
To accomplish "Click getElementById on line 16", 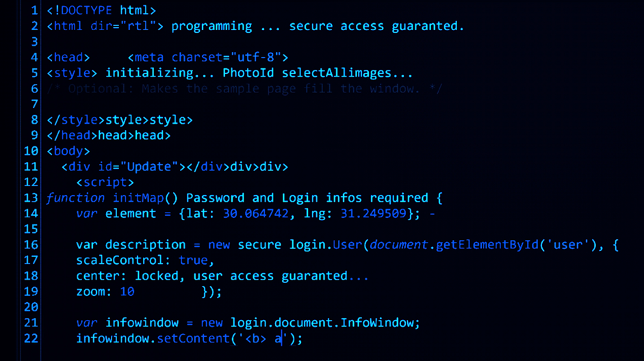I will pos(487,245).
